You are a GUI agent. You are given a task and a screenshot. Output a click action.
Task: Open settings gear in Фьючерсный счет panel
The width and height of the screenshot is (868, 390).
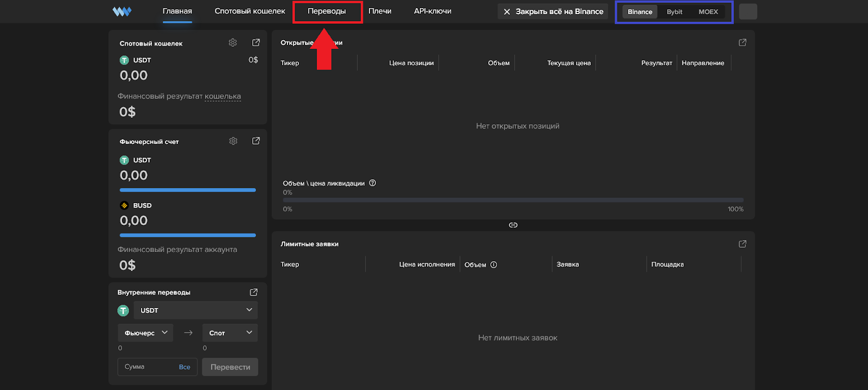point(233,141)
